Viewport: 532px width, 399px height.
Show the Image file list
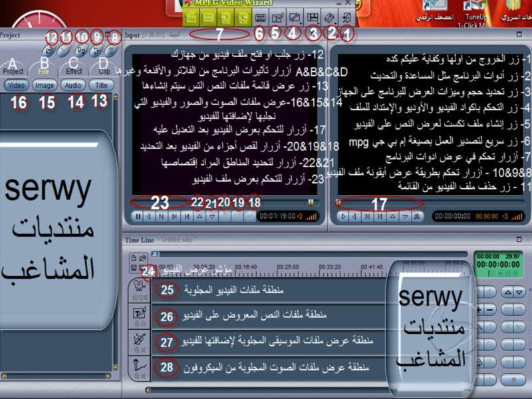[45, 85]
